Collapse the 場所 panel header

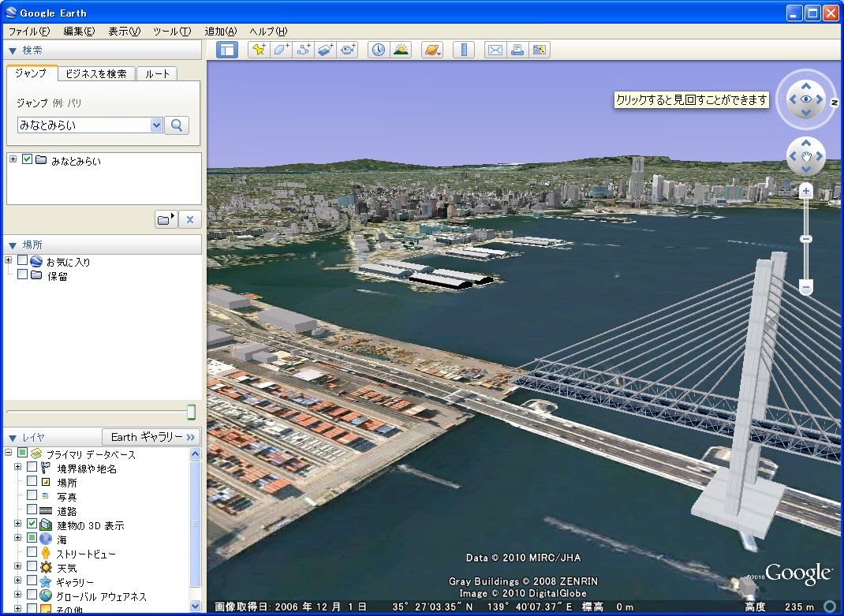point(13,245)
